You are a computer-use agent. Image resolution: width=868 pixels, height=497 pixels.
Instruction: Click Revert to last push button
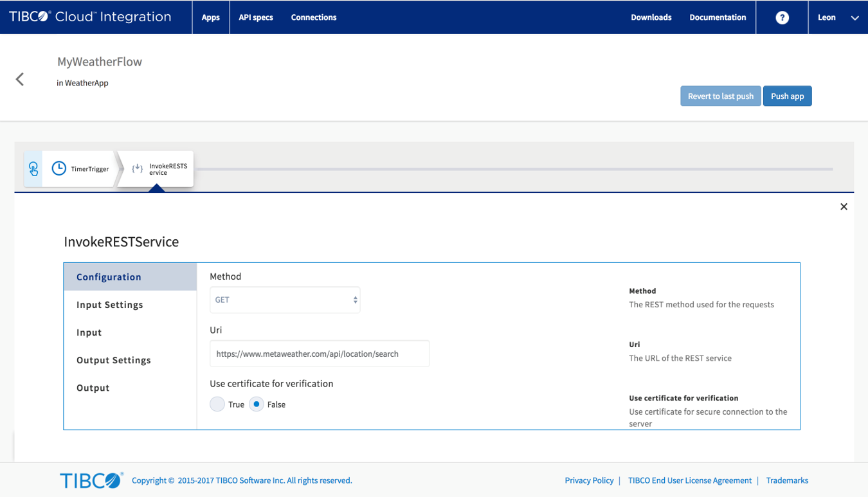point(720,96)
